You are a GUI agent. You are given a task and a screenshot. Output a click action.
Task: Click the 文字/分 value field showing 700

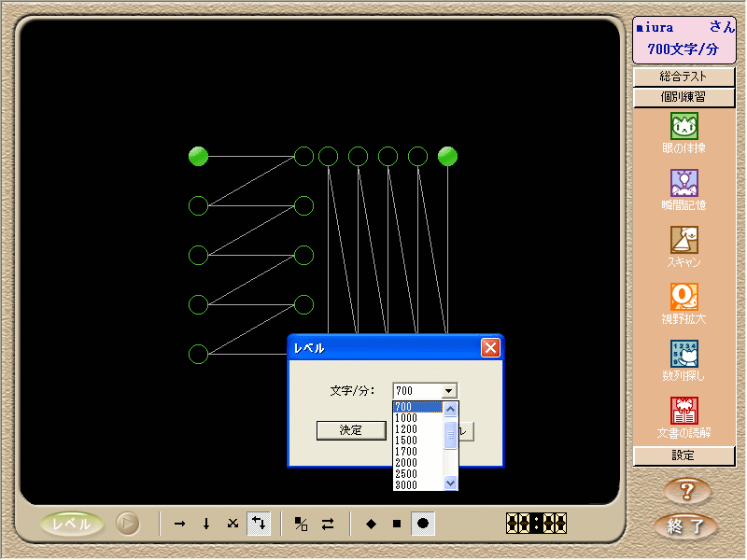point(417,391)
